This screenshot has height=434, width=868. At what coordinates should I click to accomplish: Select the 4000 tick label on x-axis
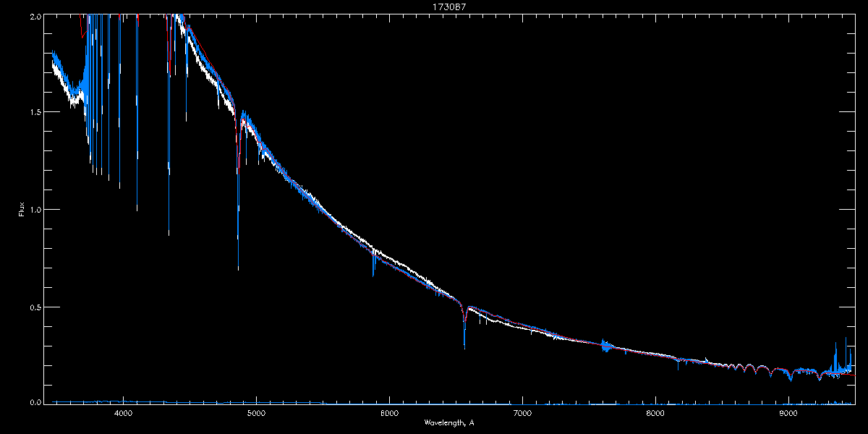coord(123,414)
